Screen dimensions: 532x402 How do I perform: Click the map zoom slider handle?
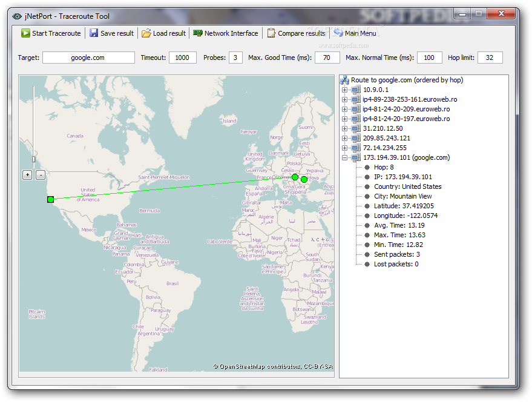click(x=33, y=159)
